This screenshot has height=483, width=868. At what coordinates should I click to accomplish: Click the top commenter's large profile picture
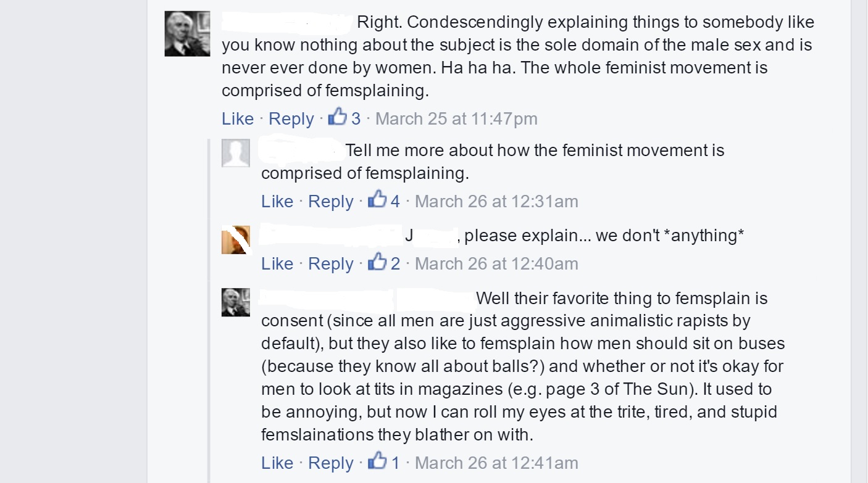(x=187, y=34)
